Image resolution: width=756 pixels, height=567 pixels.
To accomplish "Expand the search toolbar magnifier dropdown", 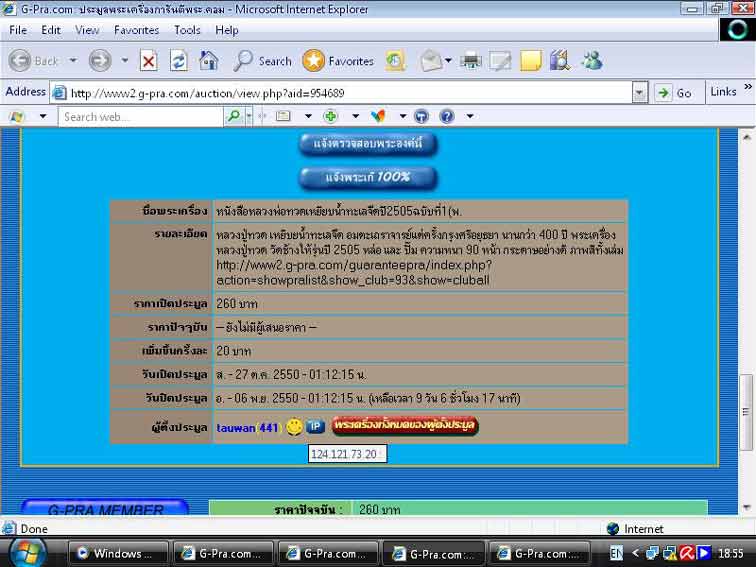I will point(248,116).
